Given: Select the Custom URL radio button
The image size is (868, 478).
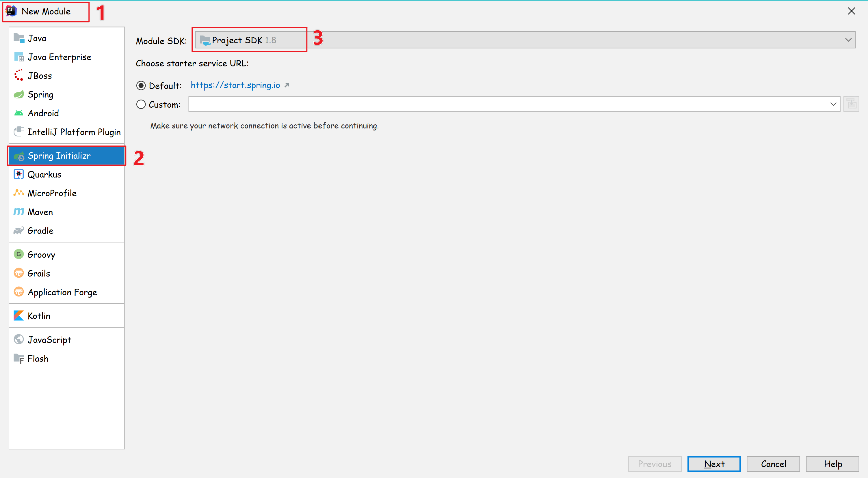Looking at the screenshot, I should pyautogui.click(x=141, y=104).
